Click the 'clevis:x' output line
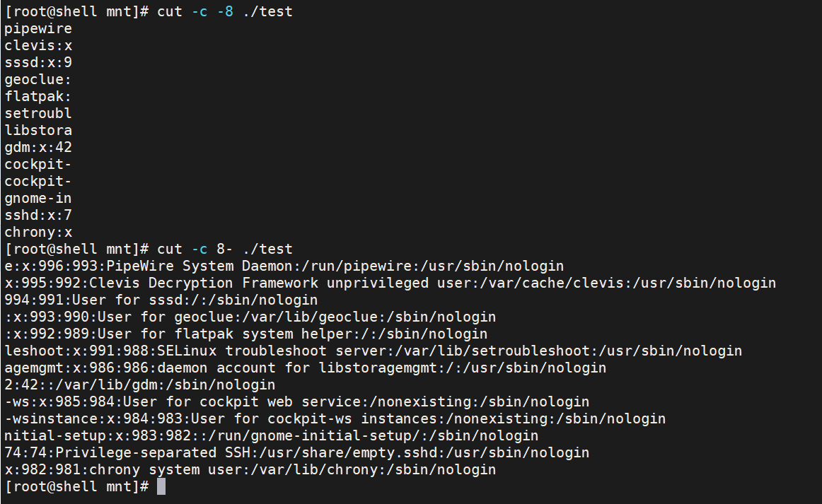 coord(38,45)
